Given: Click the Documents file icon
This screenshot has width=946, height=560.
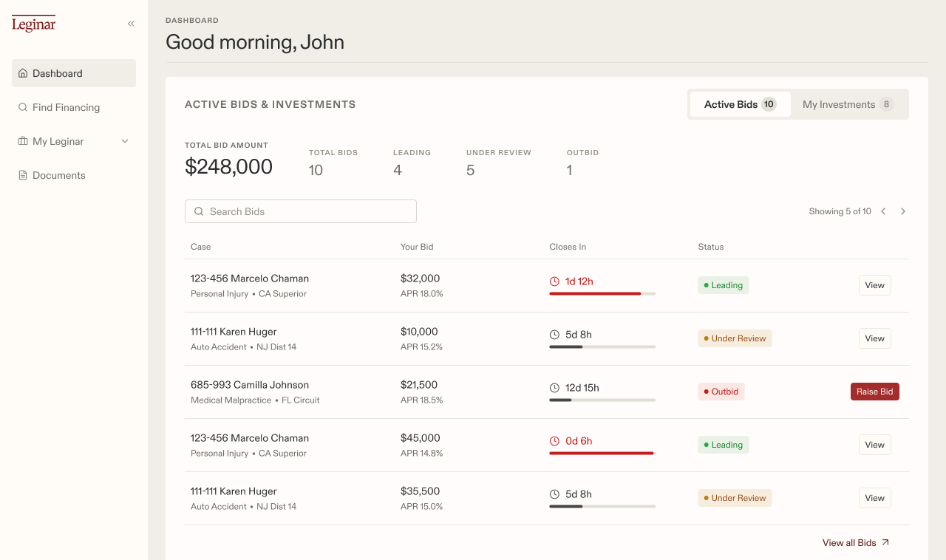Looking at the screenshot, I should pos(23,175).
